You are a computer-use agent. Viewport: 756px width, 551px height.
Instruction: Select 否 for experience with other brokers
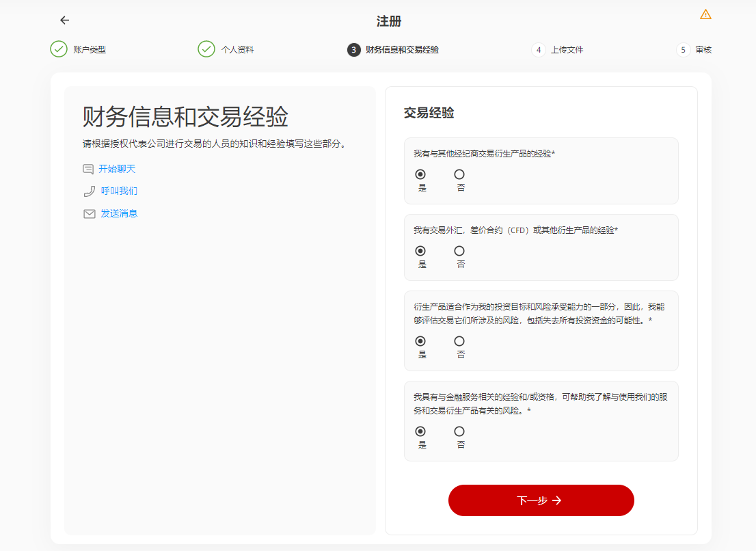click(459, 174)
